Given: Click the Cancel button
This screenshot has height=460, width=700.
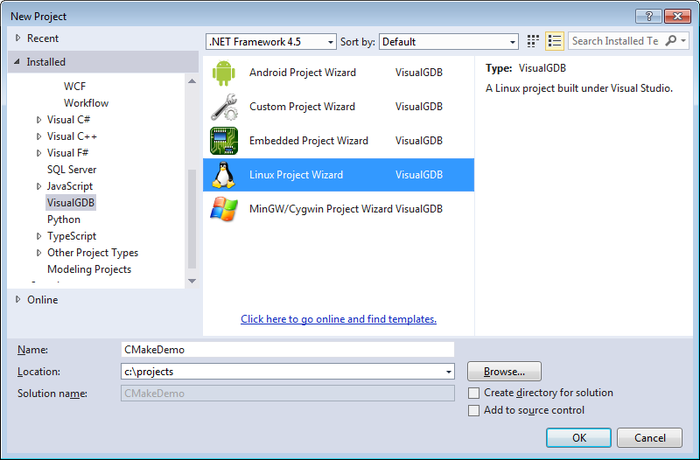Looking at the screenshot, I should (650, 438).
